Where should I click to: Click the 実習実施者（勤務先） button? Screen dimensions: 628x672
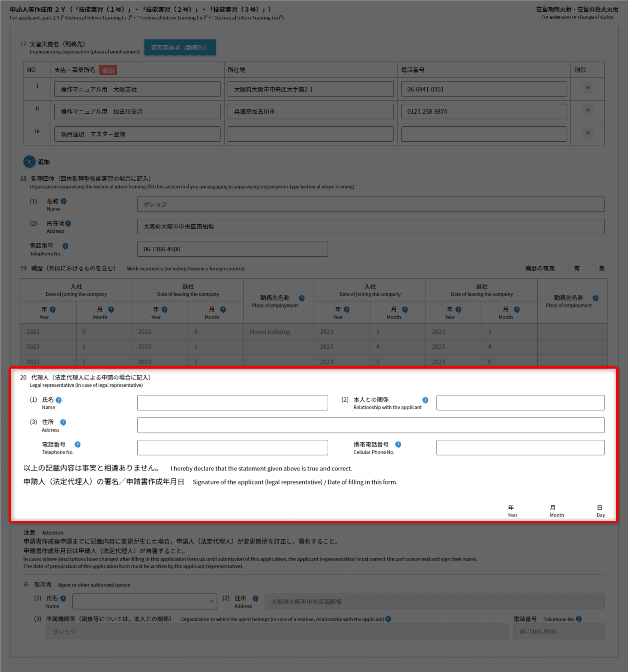click(180, 48)
